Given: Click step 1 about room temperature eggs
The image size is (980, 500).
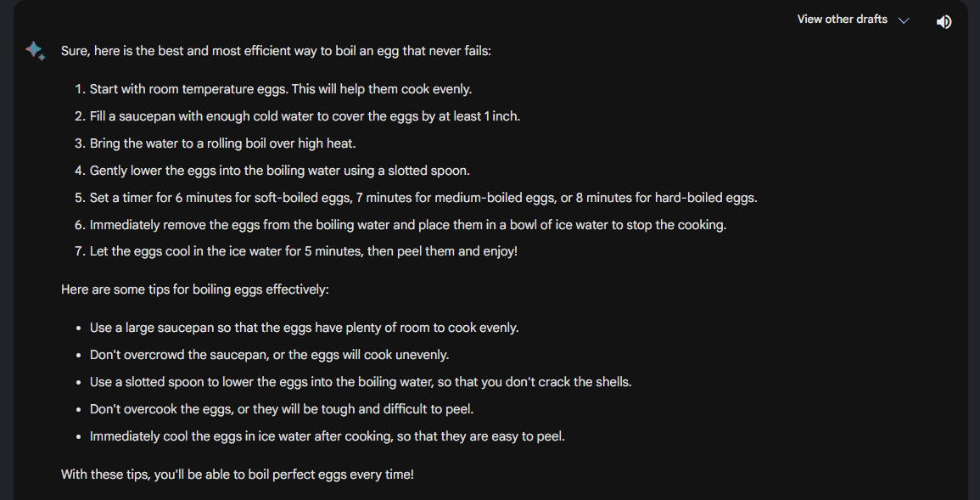Looking at the screenshot, I should [280, 89].
